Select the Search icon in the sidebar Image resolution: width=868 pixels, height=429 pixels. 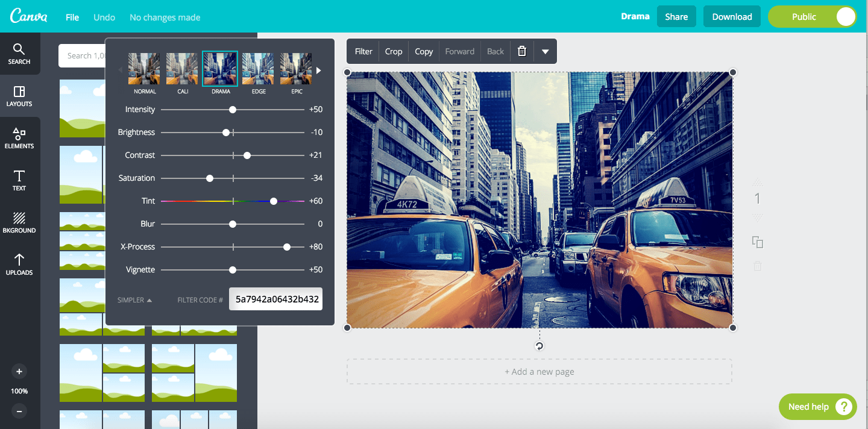(19, 54)
